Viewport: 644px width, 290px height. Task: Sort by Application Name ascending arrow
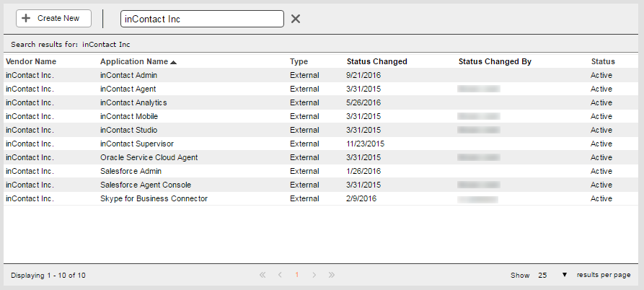coord(173,62)
